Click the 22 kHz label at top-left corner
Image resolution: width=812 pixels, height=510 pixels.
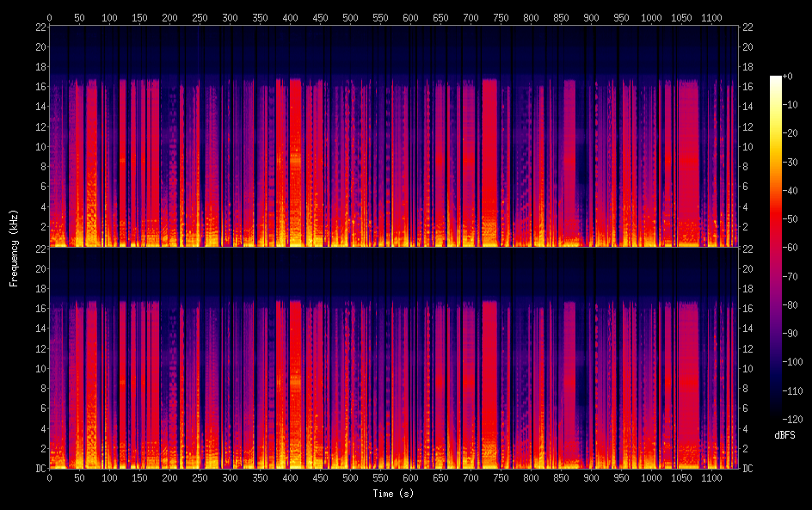(x=40, y=28)
